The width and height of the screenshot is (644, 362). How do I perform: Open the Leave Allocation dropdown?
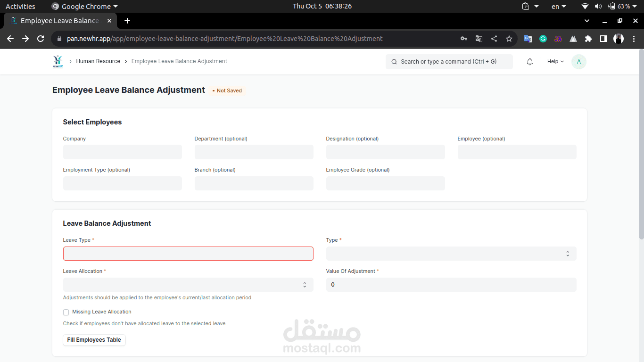(x=188, y=285)
